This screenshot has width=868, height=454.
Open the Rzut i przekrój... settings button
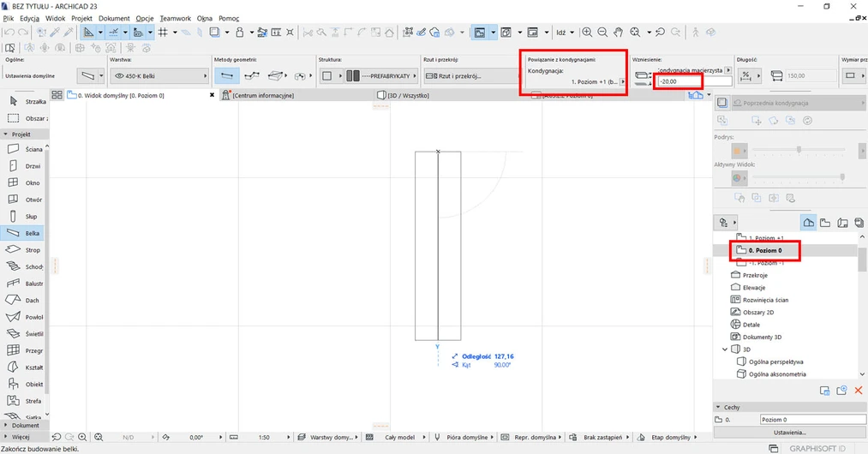pos(470,76)
